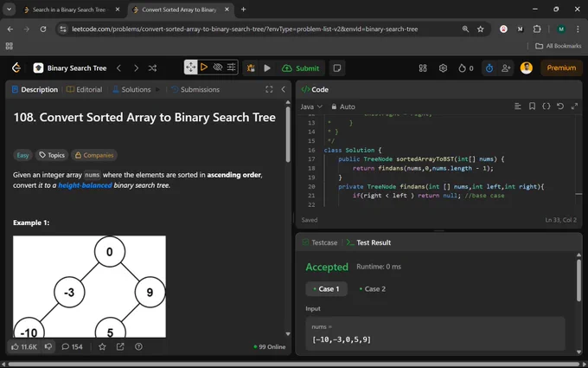Screen dimensions: 588x368
Task: Switch to the Submissions tab
Action: (195, 89)
